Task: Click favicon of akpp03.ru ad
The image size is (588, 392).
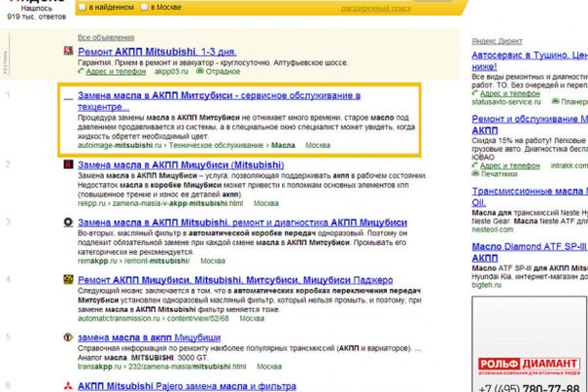Action: [x=69, y=51]
